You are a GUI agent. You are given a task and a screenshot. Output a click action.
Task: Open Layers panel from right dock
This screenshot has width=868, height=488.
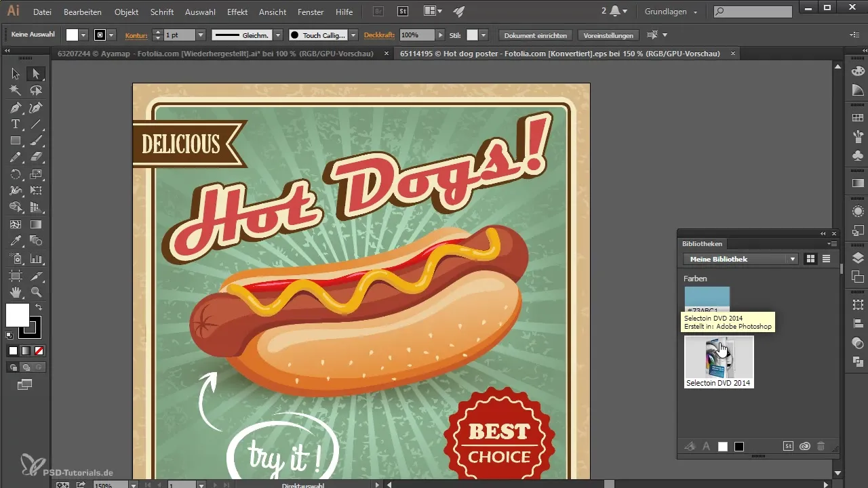858,257
